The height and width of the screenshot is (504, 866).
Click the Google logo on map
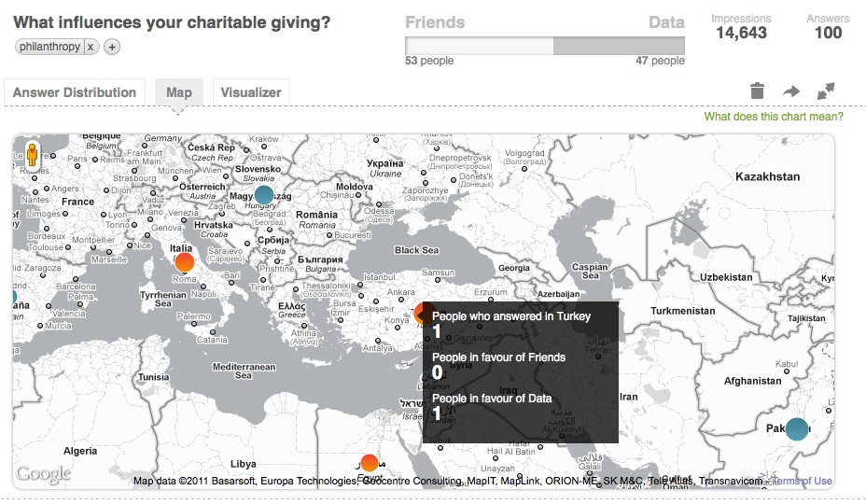pos(44,473)
